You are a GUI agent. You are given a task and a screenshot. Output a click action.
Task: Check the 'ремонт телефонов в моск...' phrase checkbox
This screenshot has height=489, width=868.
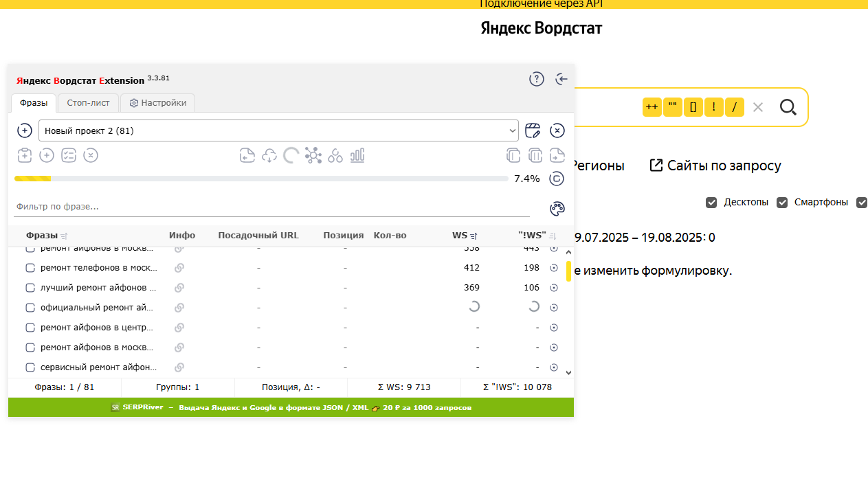tap(30, 268)
